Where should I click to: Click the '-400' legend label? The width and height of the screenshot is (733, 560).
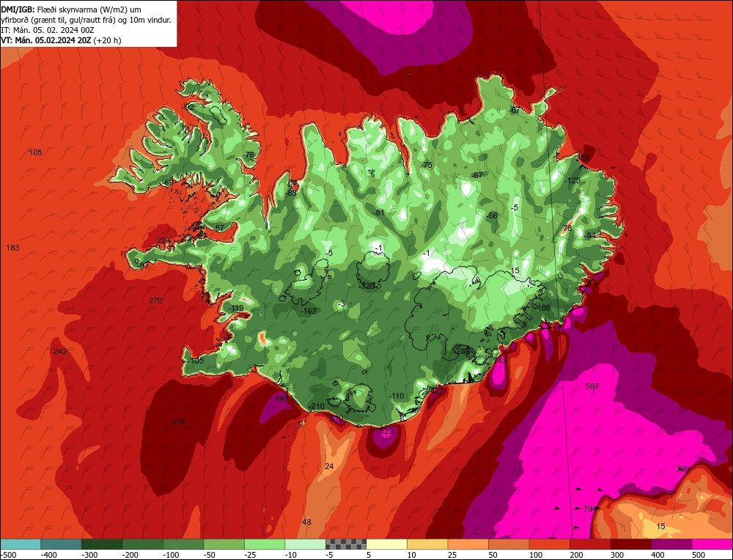(x=49, y=555)
